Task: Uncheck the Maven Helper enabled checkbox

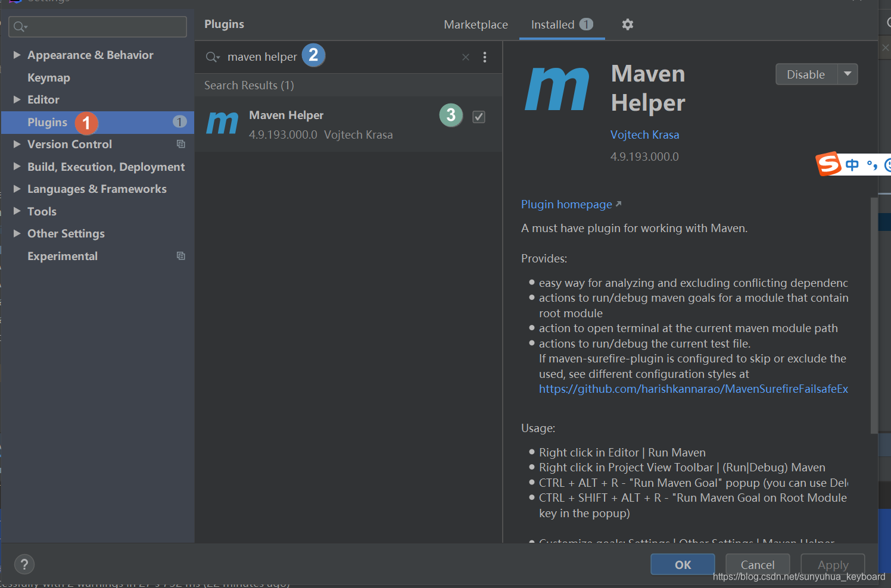Action: [x=479, y=117]
